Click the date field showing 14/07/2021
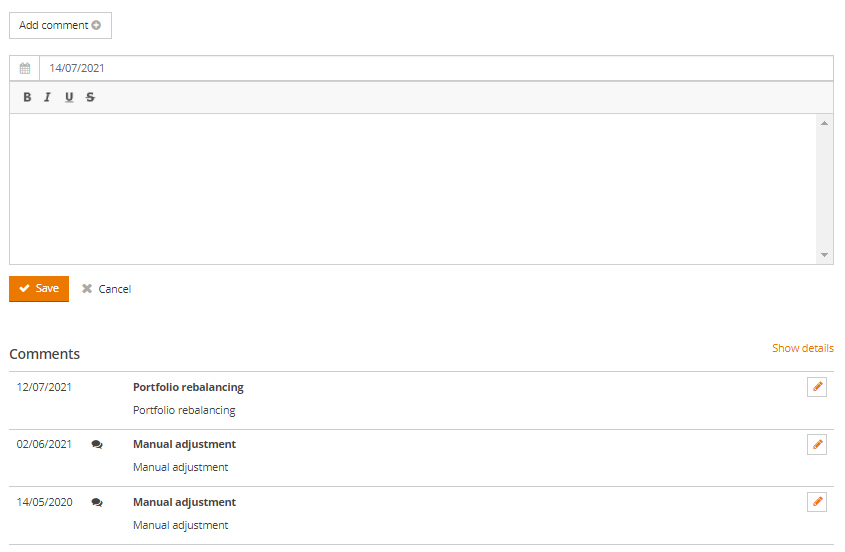Image resolution: width=845 pixels, height=552 pixels. pos(435,69)
